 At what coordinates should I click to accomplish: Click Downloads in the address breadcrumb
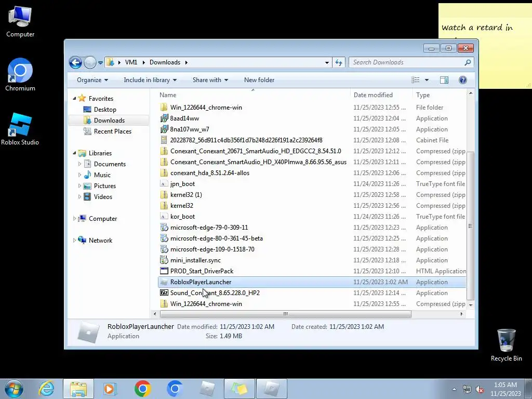pyautogui.click(x=165, y=62)
